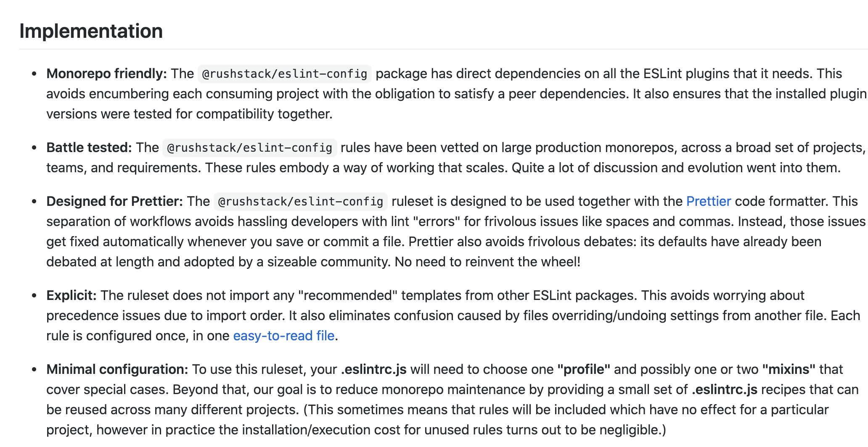Click the bold 'Monorepo friendly:' label

107,74
